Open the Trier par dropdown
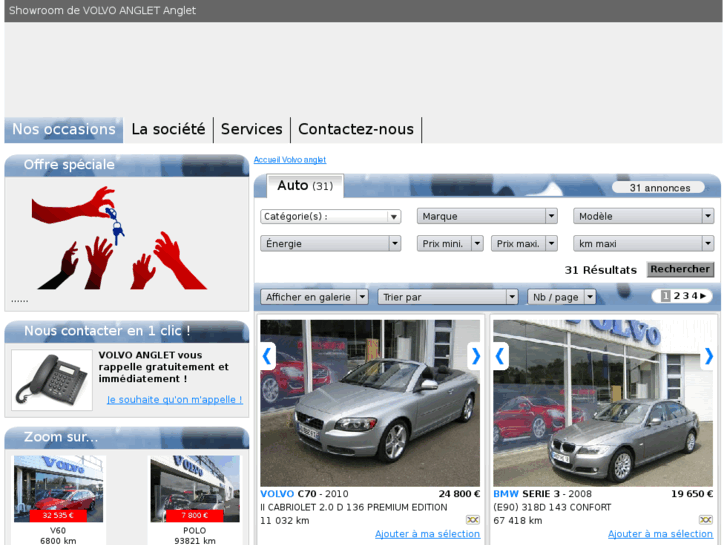 point(448,297)
